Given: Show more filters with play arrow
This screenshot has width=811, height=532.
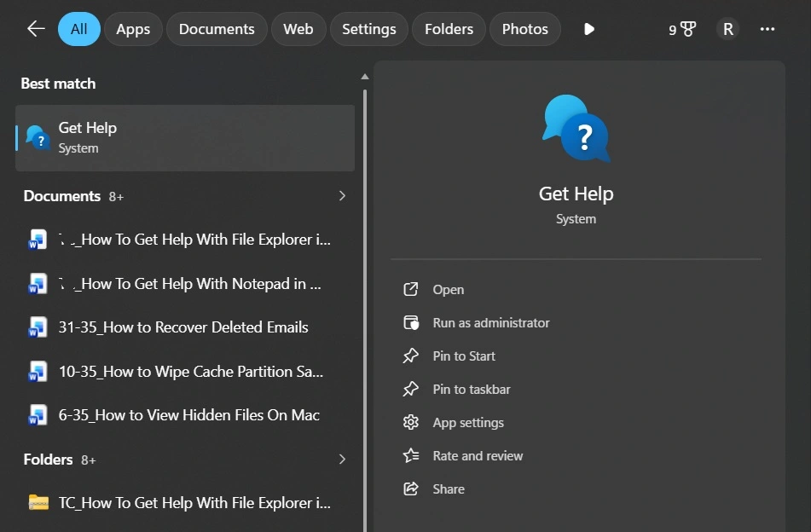Looking at the screenshot, I should 589,29.
